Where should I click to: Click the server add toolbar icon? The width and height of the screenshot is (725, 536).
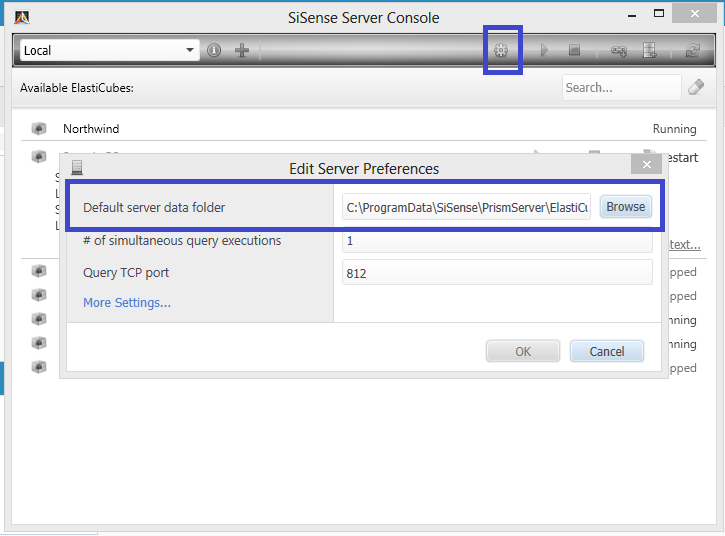coord(650,50)
